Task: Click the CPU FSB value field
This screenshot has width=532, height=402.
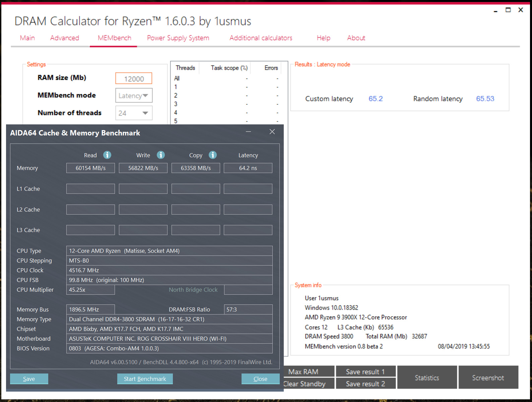Action: tap(170, 280)
